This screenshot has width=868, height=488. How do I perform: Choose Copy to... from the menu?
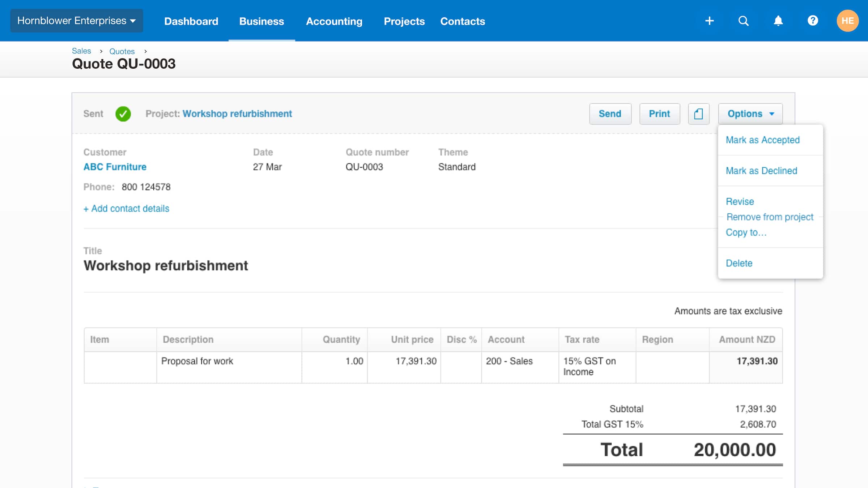click(x=746, y=232)
